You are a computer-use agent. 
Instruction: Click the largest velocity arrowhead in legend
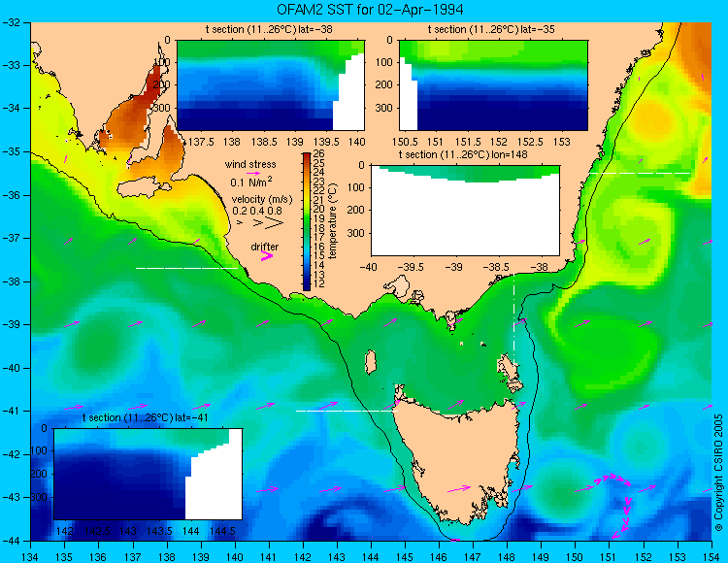pyautogui.click(x=275, y=223)
